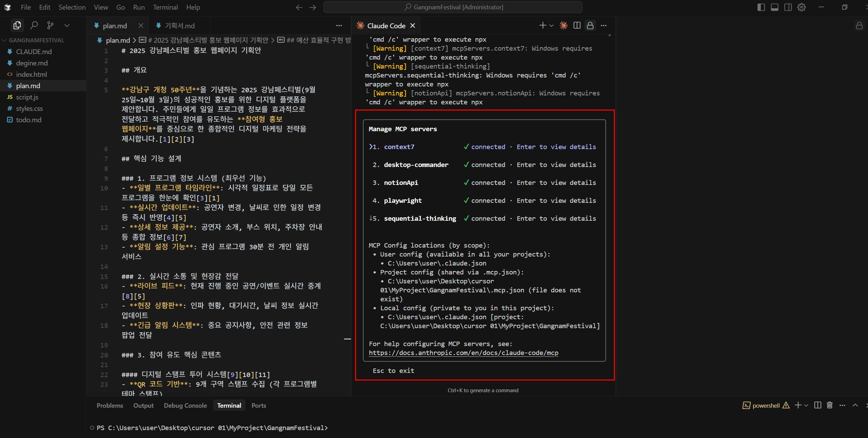
Task: Add a new terminal with plus icon
Action: tap(542, 25)
